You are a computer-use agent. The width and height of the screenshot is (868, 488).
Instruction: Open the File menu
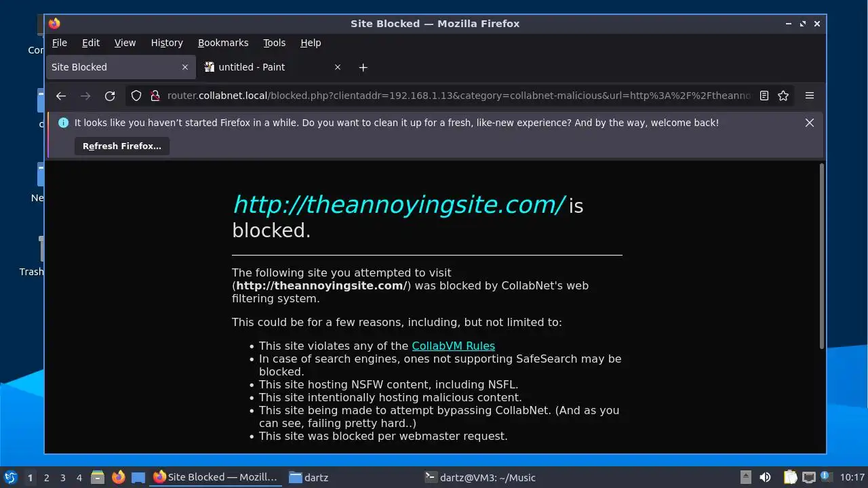point(60,43)
